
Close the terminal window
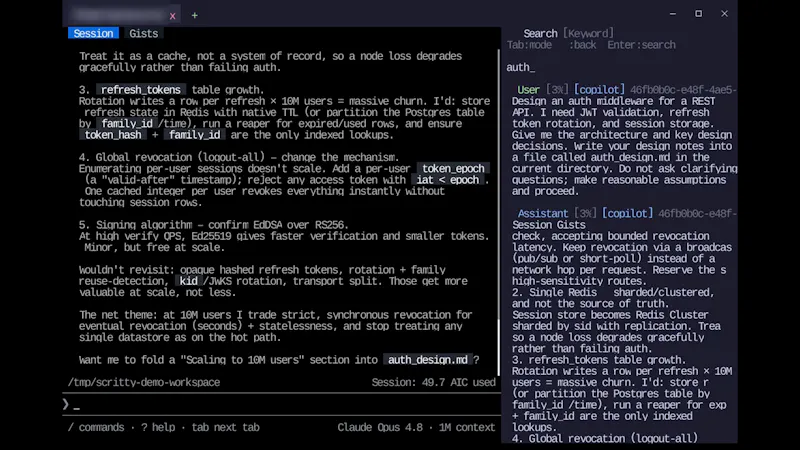coord(724,14)
